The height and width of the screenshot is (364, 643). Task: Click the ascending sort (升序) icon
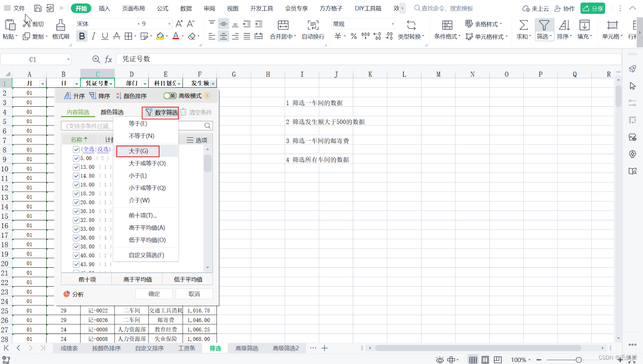67,96
